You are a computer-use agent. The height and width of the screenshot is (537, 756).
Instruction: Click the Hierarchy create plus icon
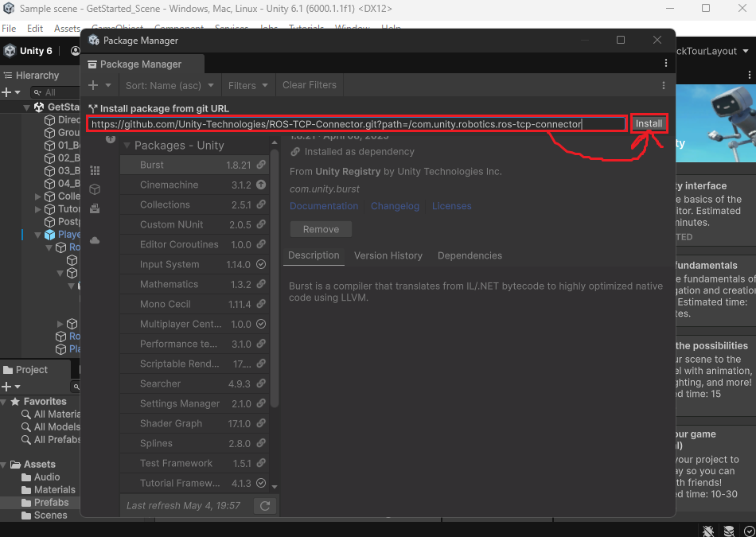6,92
